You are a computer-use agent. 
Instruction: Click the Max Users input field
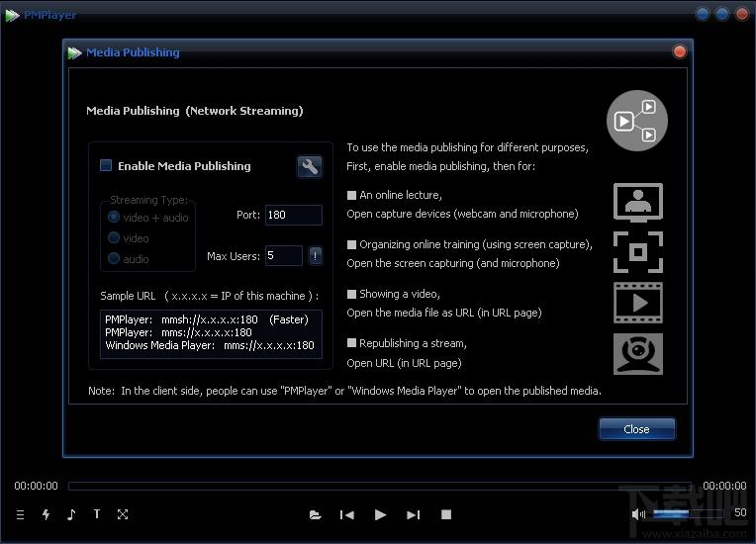[x=284, y=255]
